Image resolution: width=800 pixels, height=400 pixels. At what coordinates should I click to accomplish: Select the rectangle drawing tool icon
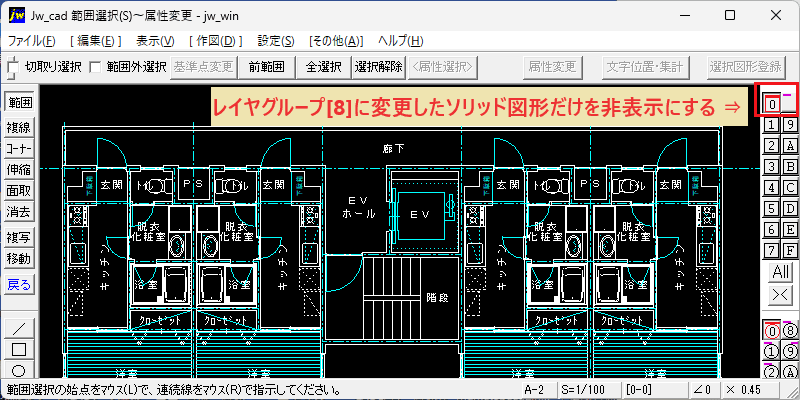pyautogui.click(x=19, y=349)
